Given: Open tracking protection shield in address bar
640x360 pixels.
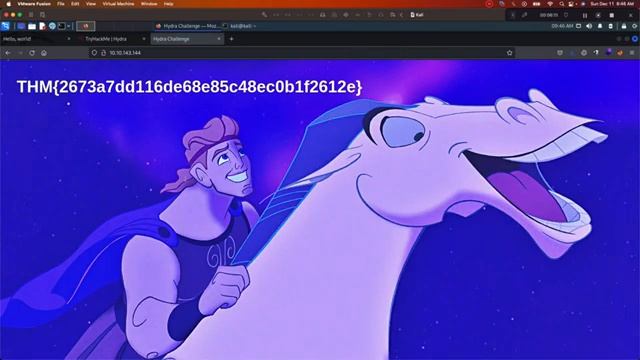Looking at the screenshot, I should [94, 53].
